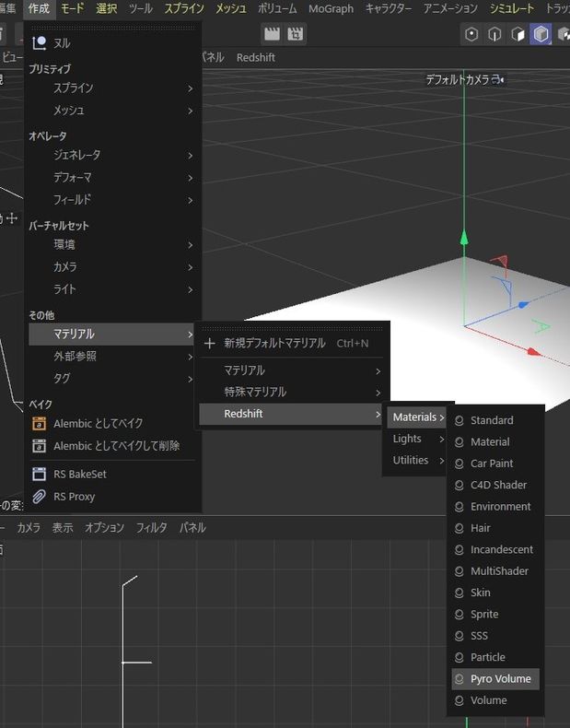The image size is (570, 728).
Task: Click the default camera icon in viewport
Action: coord(497,79)
